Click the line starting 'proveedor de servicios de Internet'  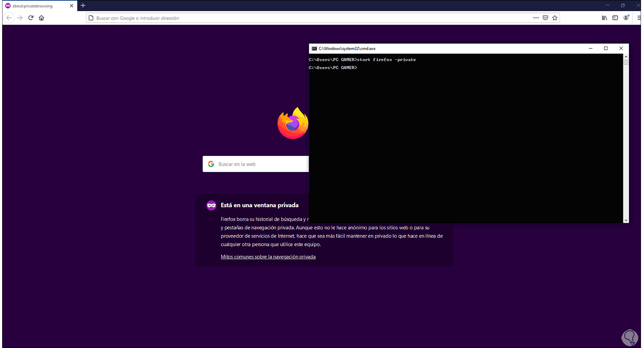[331, 236]
